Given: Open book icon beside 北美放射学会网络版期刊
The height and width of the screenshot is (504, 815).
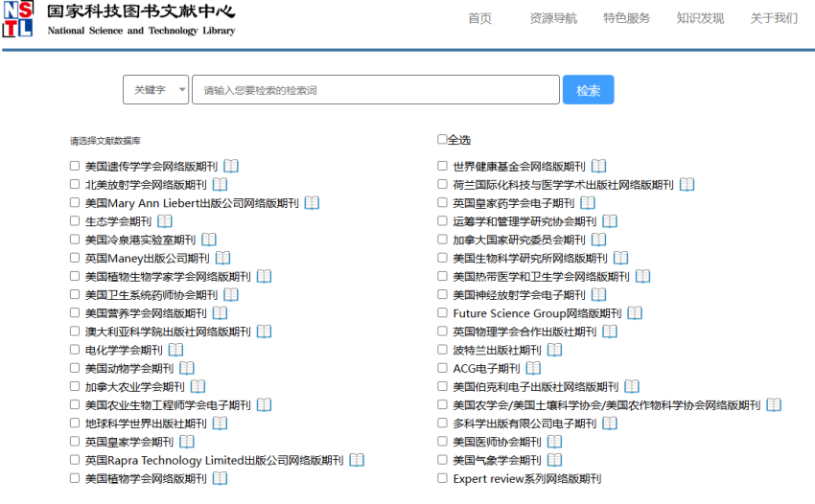Looking at the screenshot, I should (220, 185).
